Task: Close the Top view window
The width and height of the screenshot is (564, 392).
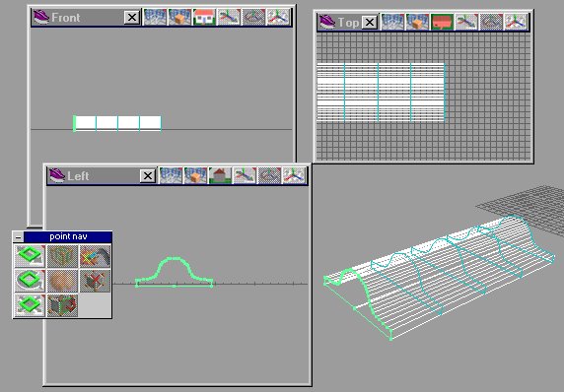Action: [x=370, y=23]
